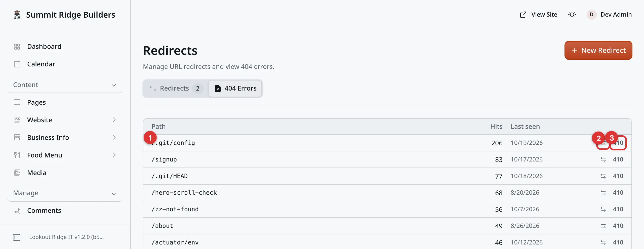Click the redirect arrows icon for /.git/HEAD
Image resolution: width=644 pixels, height=249 pixels.
603,176
